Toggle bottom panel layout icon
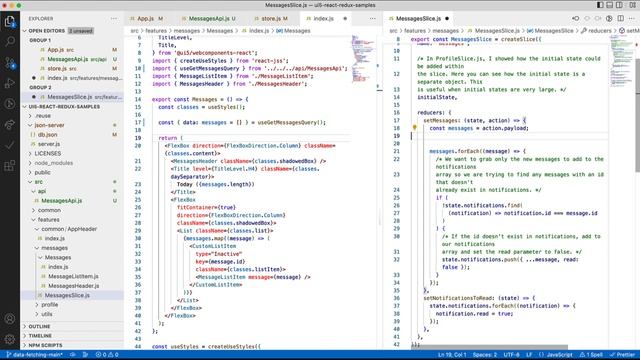Viewport: 640px width, 360px height. [x=610, y=5]
